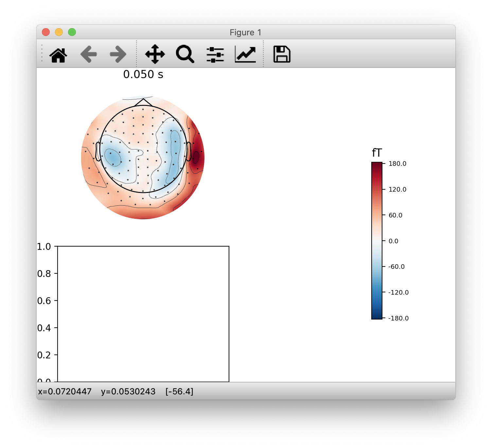This screenshot has width=492, height=448.
Task: Enable the Zoom-to-rectangle magnifier tool
Action: (184, 54)
